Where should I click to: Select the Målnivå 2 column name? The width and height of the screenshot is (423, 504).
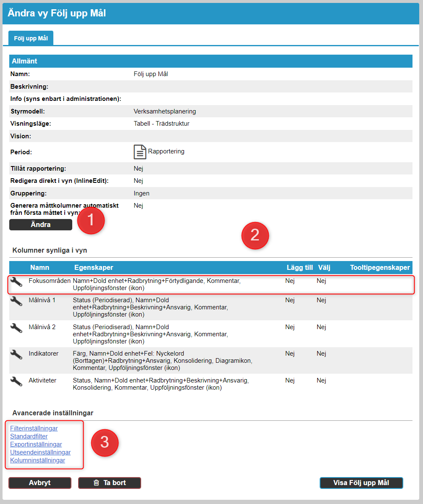coord(42,327)
